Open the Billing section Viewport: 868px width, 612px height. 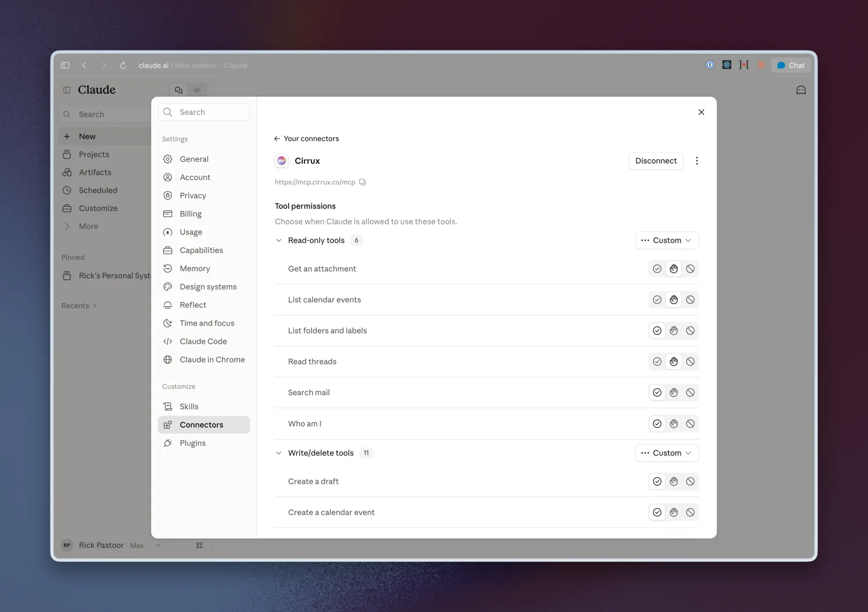(x=204, y=214)
